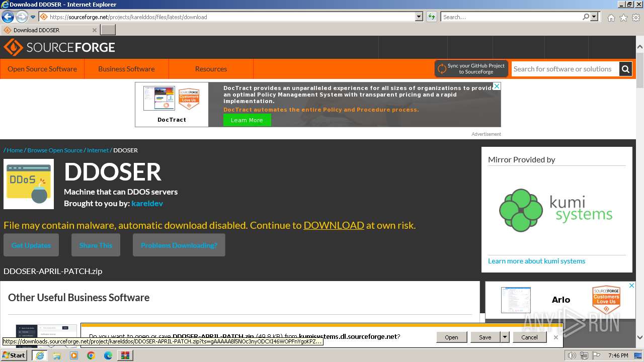Open the Business Software menu
The height and width of the screenshot is (362, 644).
pos(126,69)
